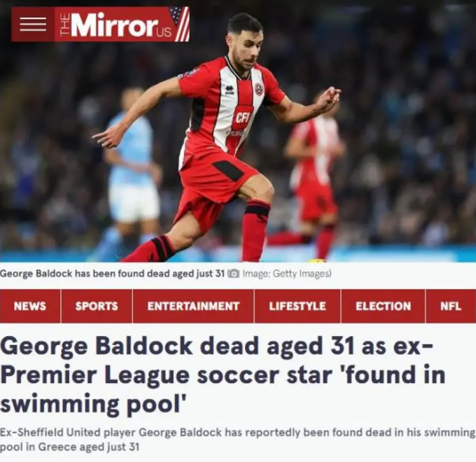Click the George Baldock article headline
Screen dimensions: 476x462
223,375
